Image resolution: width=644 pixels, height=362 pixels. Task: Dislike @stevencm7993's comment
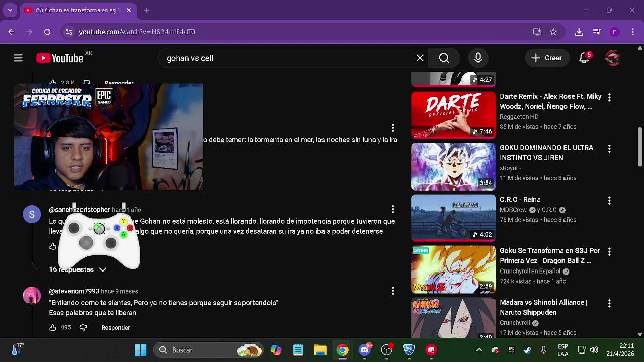[x=83, y=328]
